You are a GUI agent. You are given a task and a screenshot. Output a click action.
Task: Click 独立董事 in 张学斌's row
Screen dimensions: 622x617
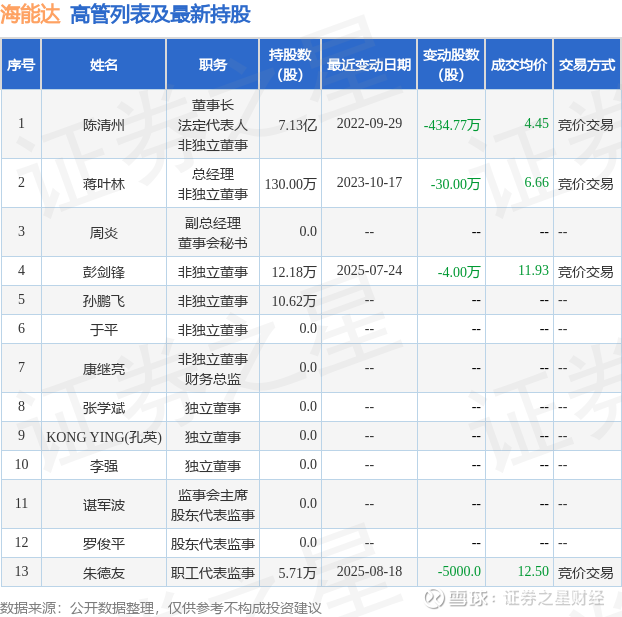[x=213, y=407]
